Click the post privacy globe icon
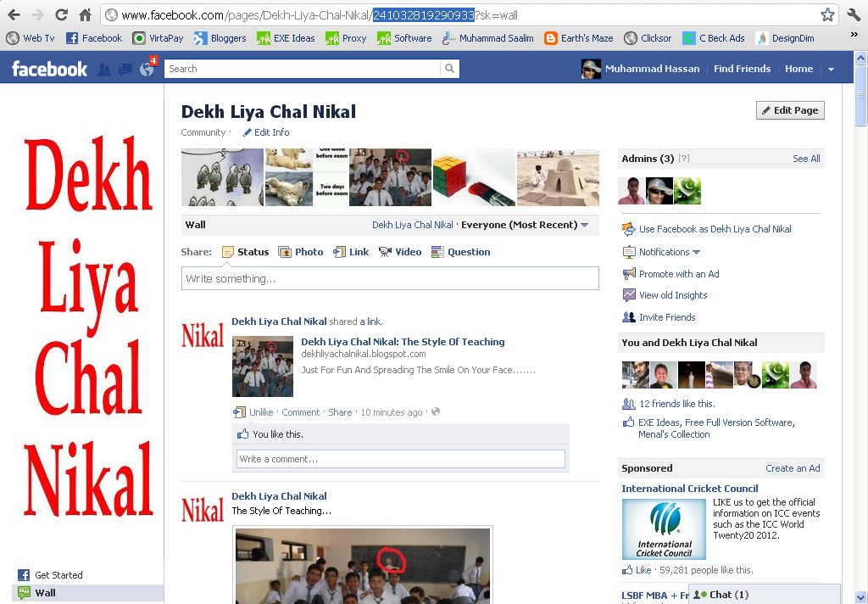868x604 pixels. click(436, 411)
